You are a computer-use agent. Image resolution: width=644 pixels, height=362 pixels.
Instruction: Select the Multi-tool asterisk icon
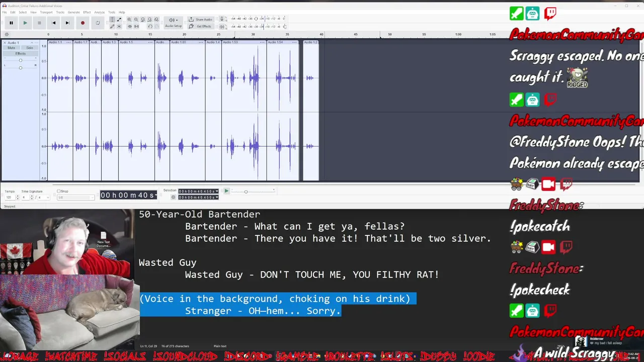(x=119, y=26)
